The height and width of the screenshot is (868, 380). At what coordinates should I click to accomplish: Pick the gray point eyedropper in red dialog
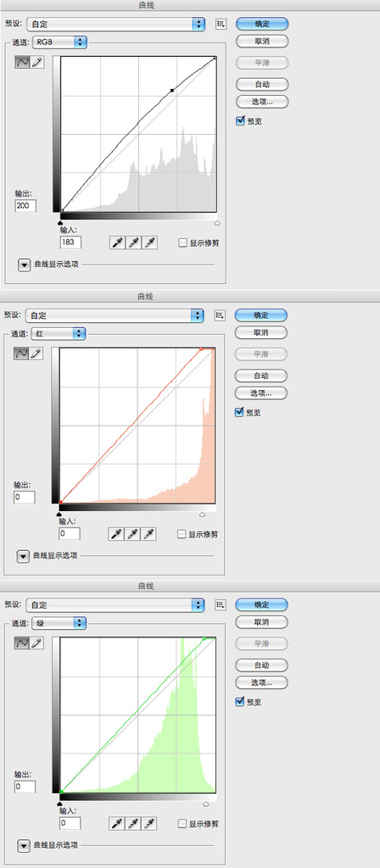pos(132,534)
